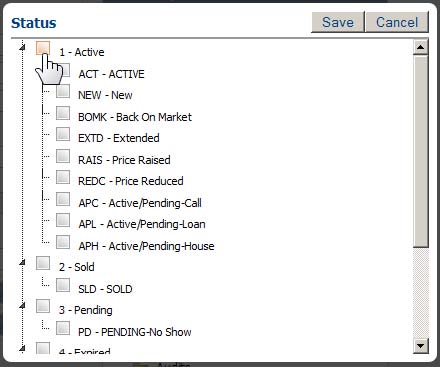
Task: Tick APC - Active/Pending-Call checkbox
Action: click(63, 199)
